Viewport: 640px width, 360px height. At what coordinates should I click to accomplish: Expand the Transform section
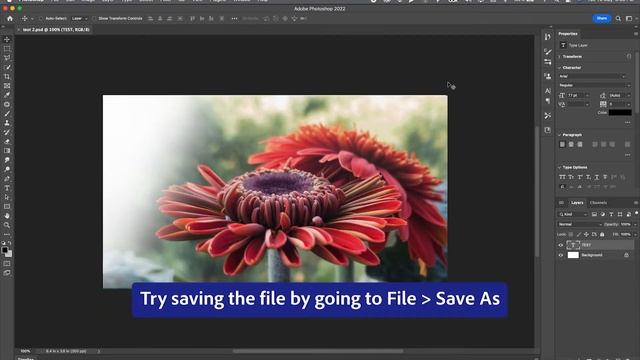click(x=560, y=57)
